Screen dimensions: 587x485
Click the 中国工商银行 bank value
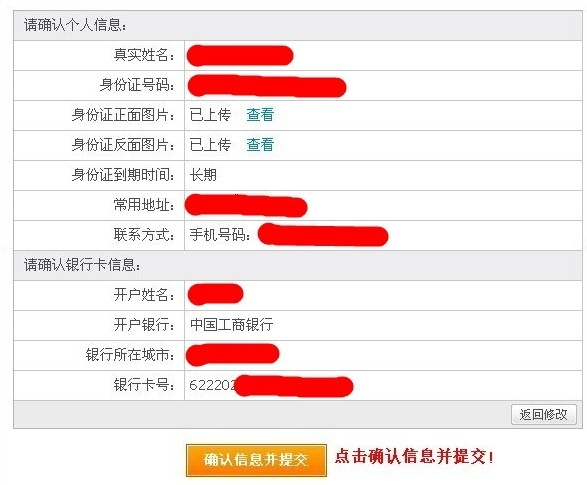click(231, 324)
